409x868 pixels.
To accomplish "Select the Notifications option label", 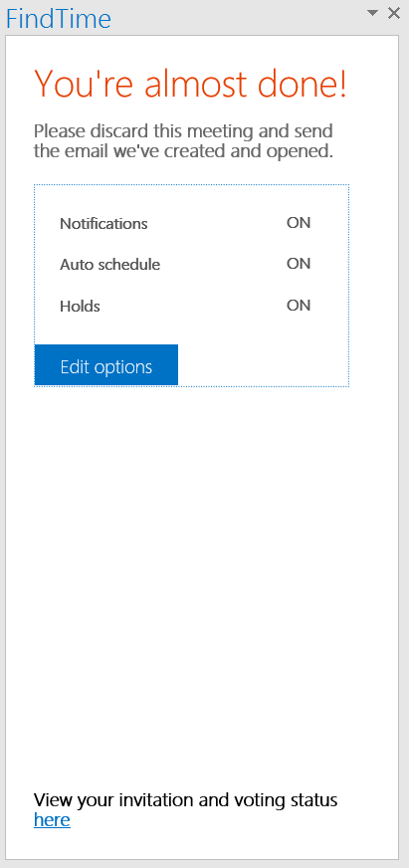I will [x=103, y=224].
